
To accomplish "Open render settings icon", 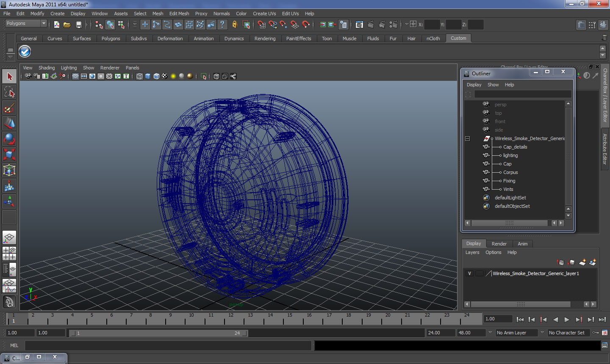I will click(394, 25).
